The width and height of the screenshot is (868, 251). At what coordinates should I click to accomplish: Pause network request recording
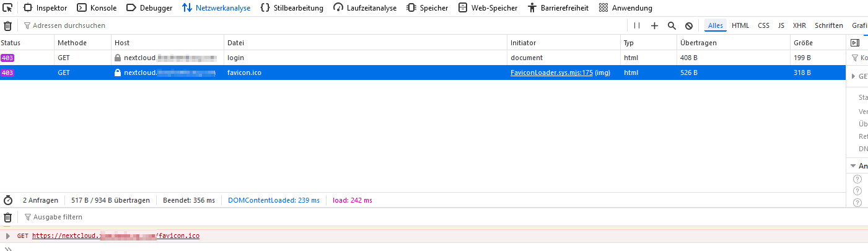tap(636, 26)
